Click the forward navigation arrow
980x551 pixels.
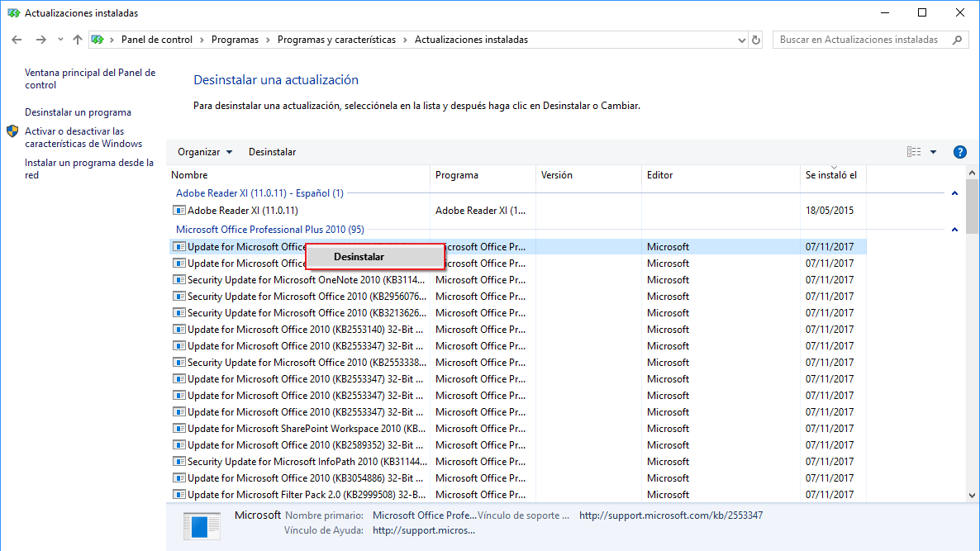[x=40, y=40]
